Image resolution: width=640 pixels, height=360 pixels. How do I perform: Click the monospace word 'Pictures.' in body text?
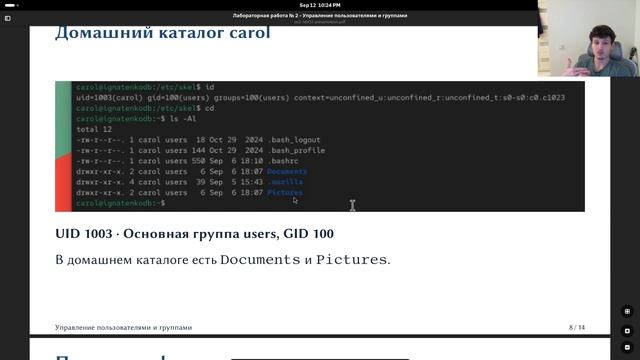pos(353,260)
